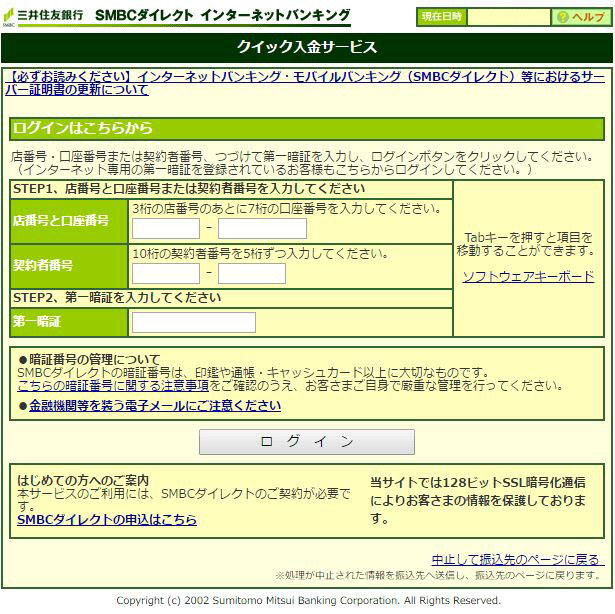Open the SMBCダイレクトの申込はこちら link
This screenshot has width=615, height=614.
tap(107, 519)
